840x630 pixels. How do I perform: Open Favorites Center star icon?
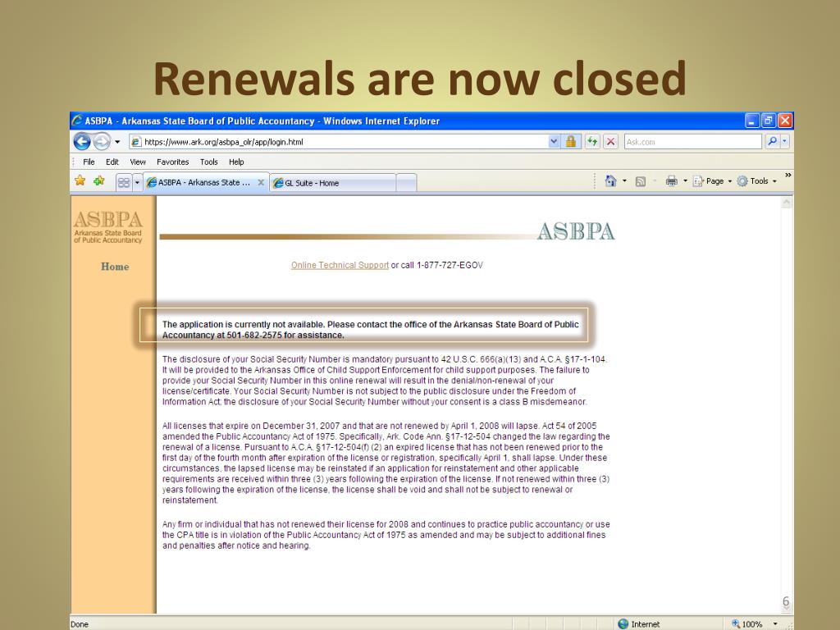click(x=80, y=181)
